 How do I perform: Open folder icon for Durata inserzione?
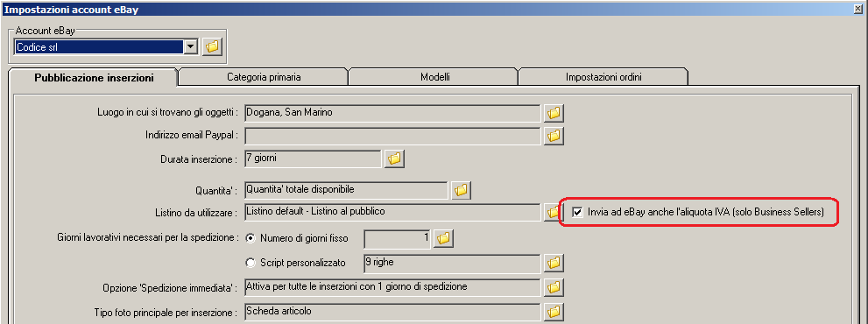coord(394,159)
